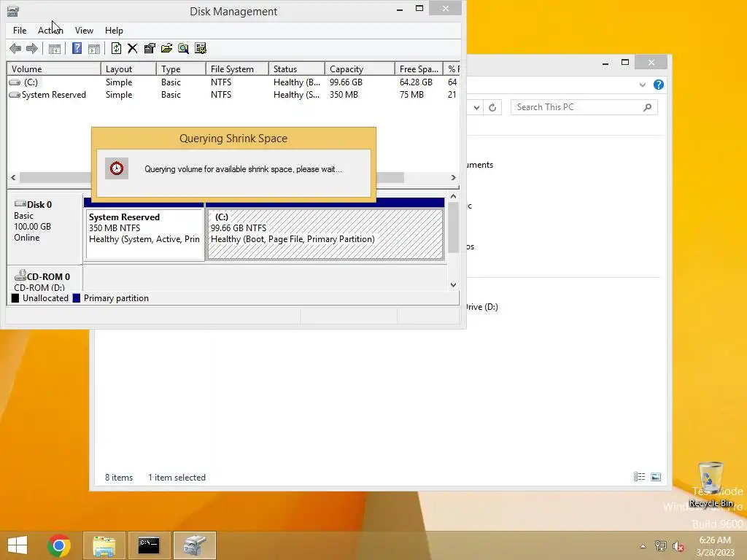Click the black Unallocated legend swatch
Screen dimensions: 747x560
[x=15, y=298]
